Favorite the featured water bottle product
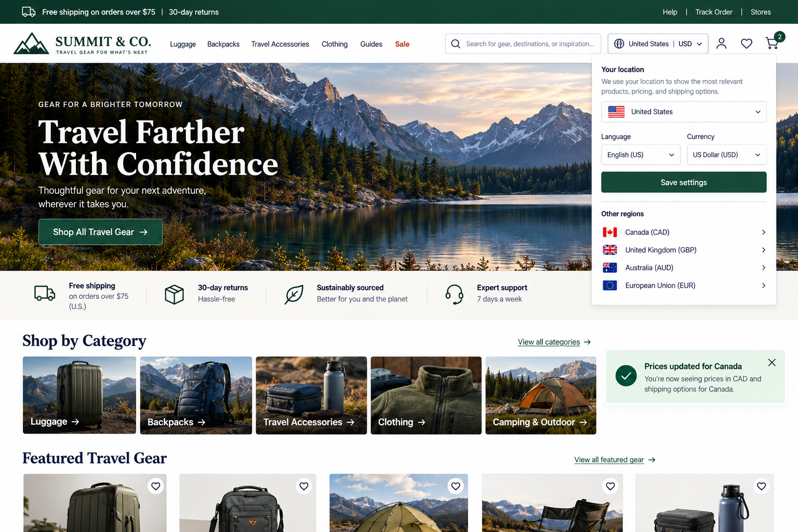 [x=761, y=486]
